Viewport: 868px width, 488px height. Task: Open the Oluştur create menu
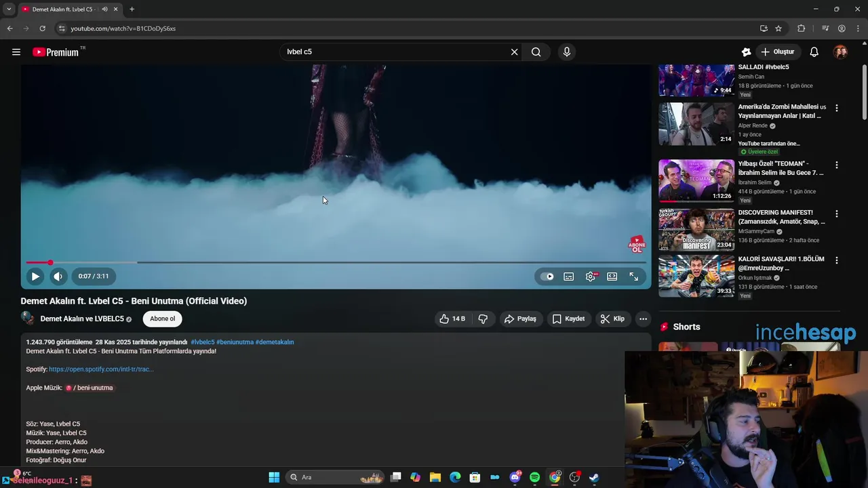[x=777, y=52]
